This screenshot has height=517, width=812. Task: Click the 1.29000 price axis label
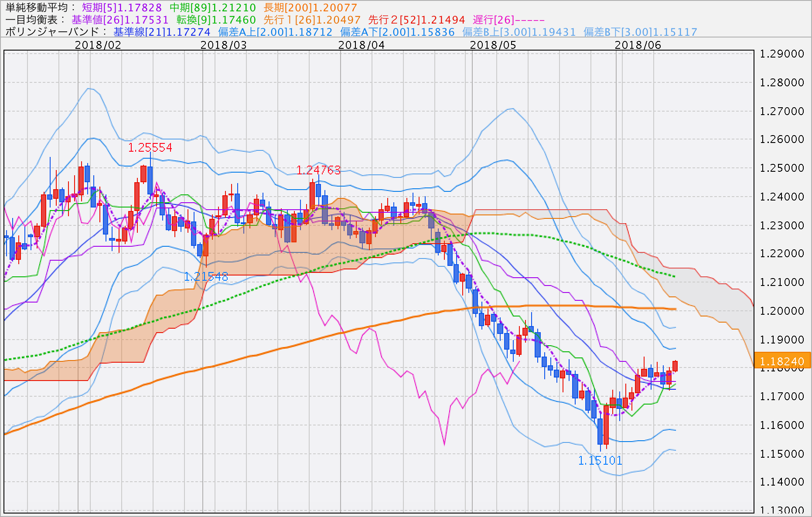click(x=782, y=54)
